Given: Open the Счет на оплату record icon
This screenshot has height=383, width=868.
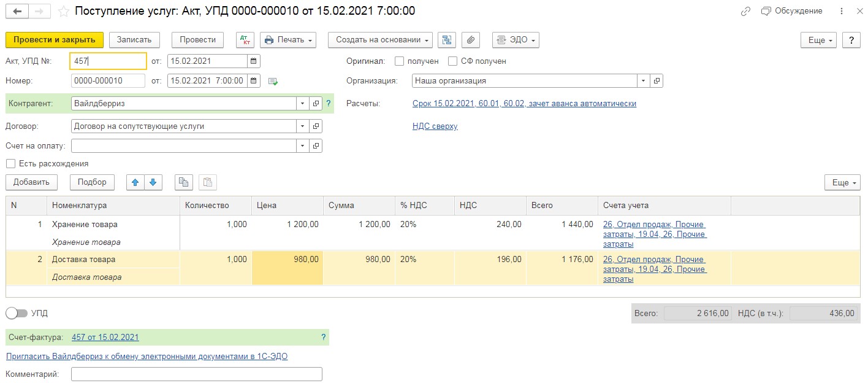Looking at the screenshot, I should click(x=316, y=146).
